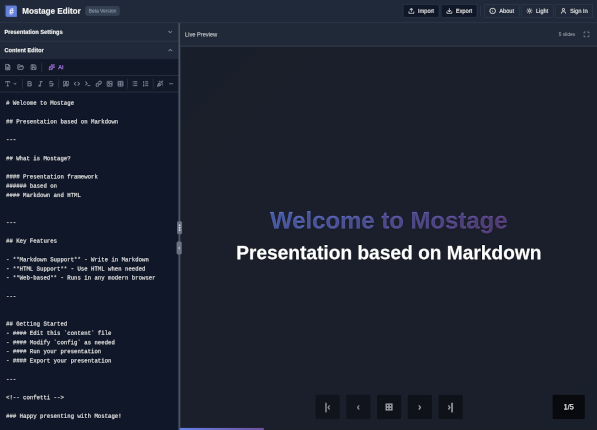Insert a bulleted list
This screenshot has width=597, height=430.
(x=135, y=84)
